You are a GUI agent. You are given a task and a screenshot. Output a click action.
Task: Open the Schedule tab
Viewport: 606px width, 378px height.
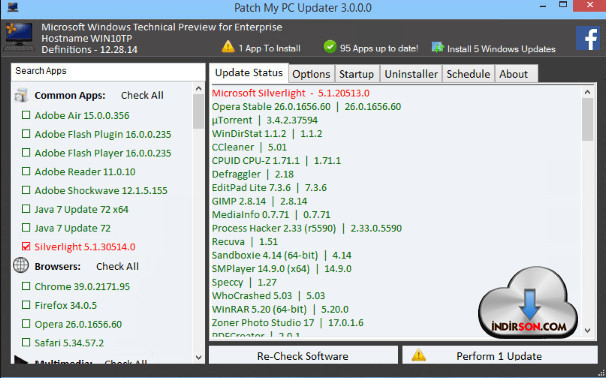pos(468,74)
